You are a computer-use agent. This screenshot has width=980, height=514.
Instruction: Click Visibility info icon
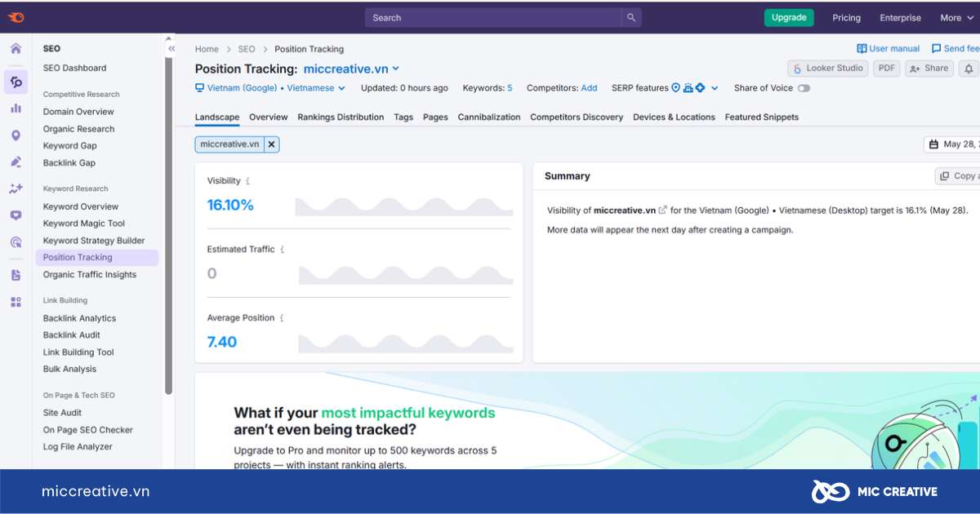(248, 181)
